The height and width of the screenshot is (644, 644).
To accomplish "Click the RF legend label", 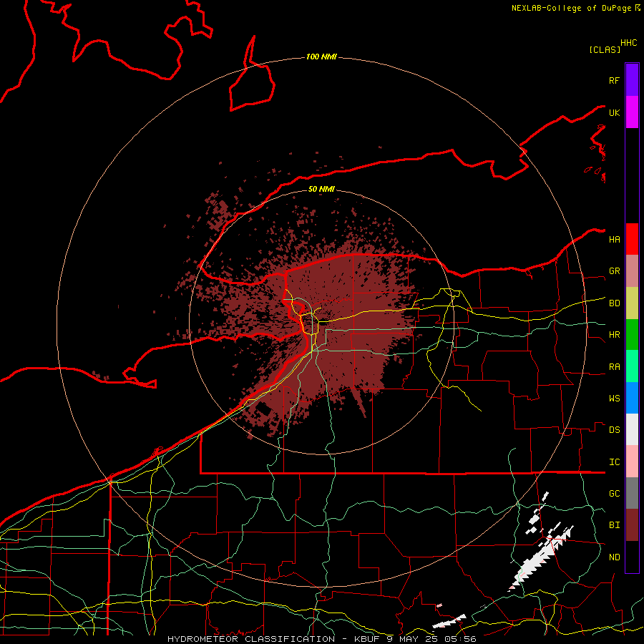I will [x=614, y=80].
